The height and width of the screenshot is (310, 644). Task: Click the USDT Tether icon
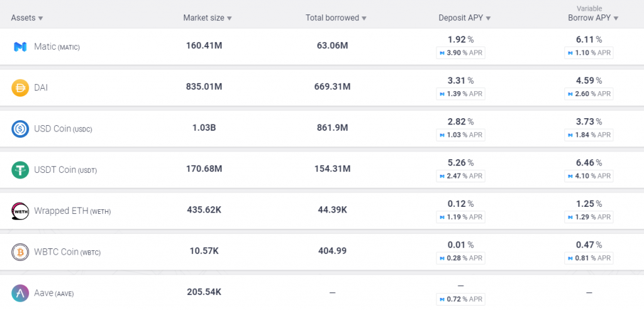[20, 170]
